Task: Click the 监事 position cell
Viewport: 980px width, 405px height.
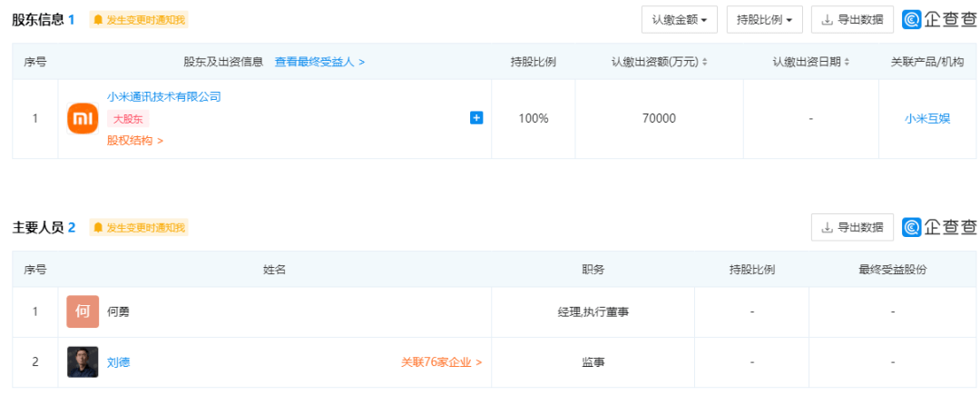Action: pyautogui.click(x=593, y=362)
